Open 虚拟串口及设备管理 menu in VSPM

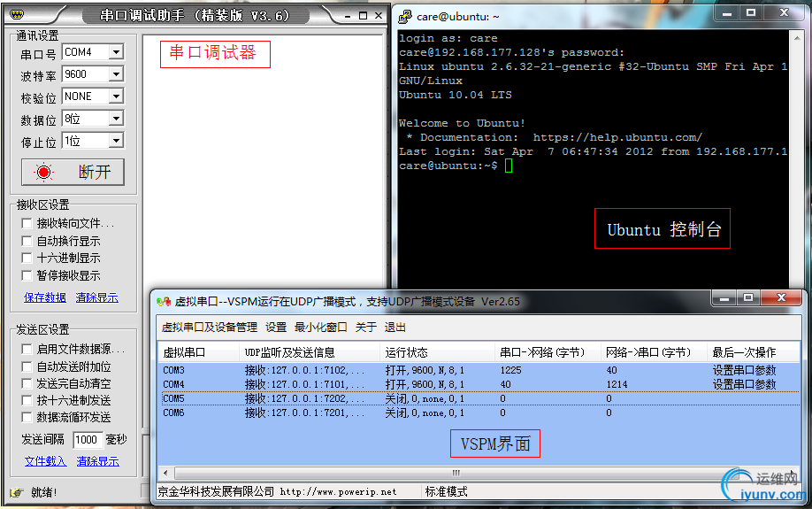coord(210,328)
